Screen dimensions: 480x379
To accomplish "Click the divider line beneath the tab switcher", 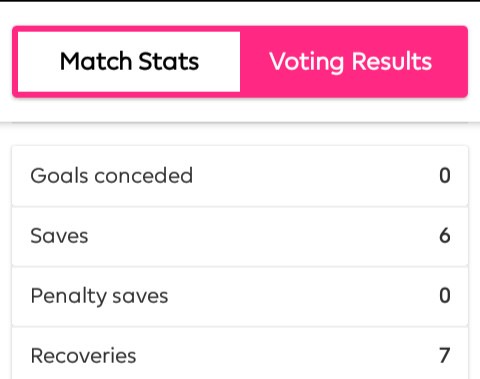I will tap(240, 123).
